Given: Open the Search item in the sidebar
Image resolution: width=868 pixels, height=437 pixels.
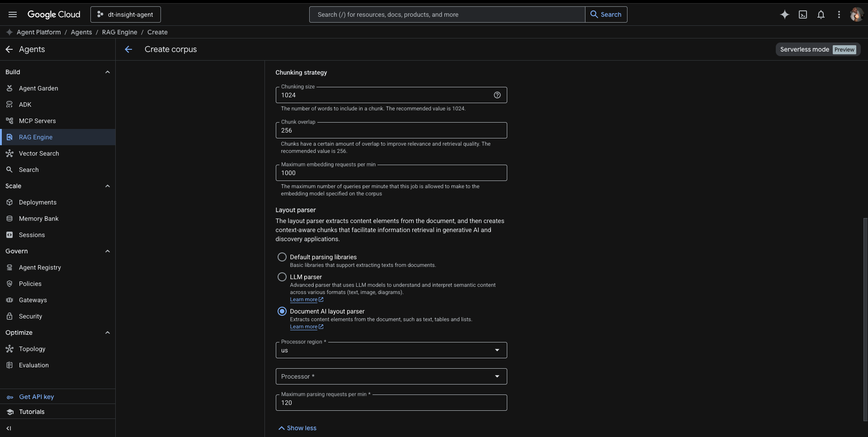Looking at the screenshot, I should pos(57,170).
